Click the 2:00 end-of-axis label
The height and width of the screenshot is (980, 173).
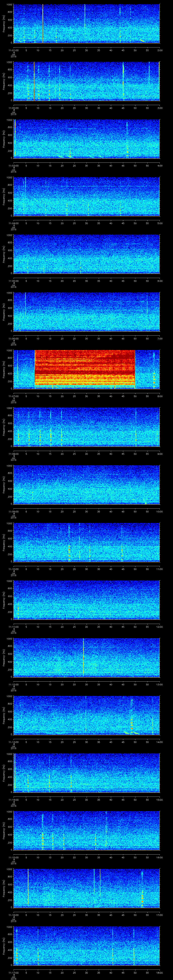click(x=160, y=50)
